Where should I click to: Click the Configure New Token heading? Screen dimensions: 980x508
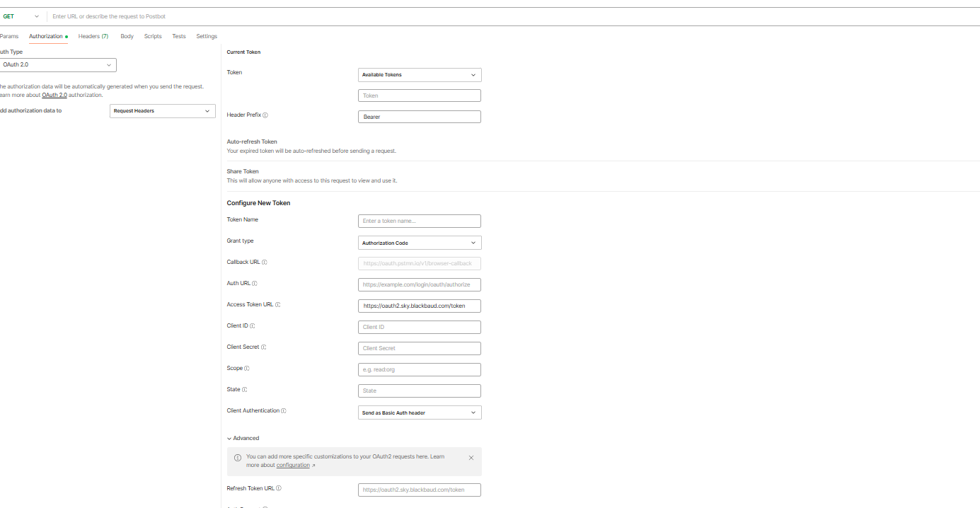click(x=258, y=203)
